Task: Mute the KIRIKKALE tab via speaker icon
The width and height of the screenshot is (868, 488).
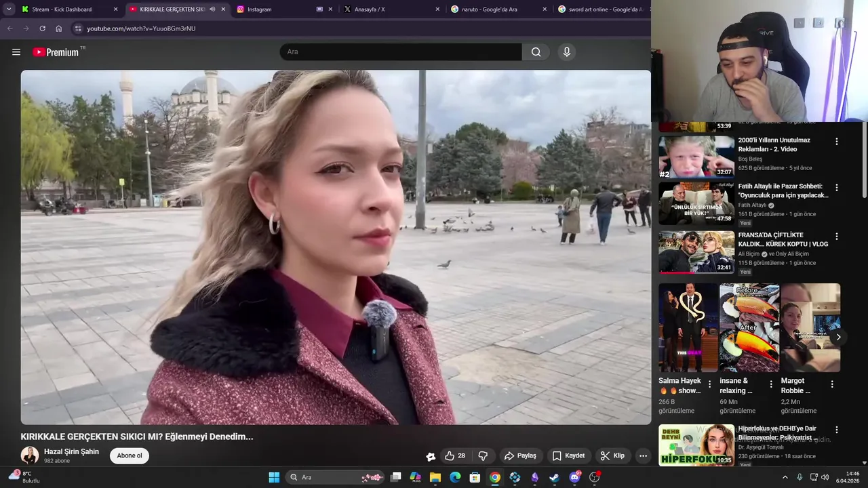Action: coord(212,9)
